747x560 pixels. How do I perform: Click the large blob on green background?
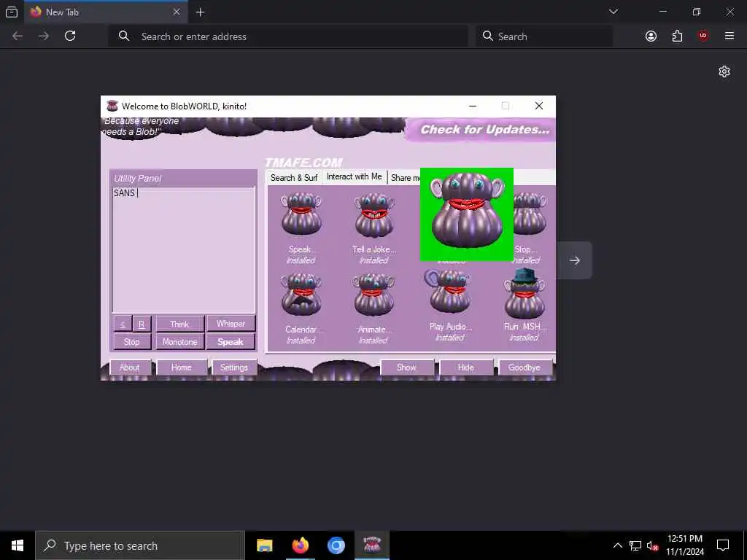tap(467, 214)
